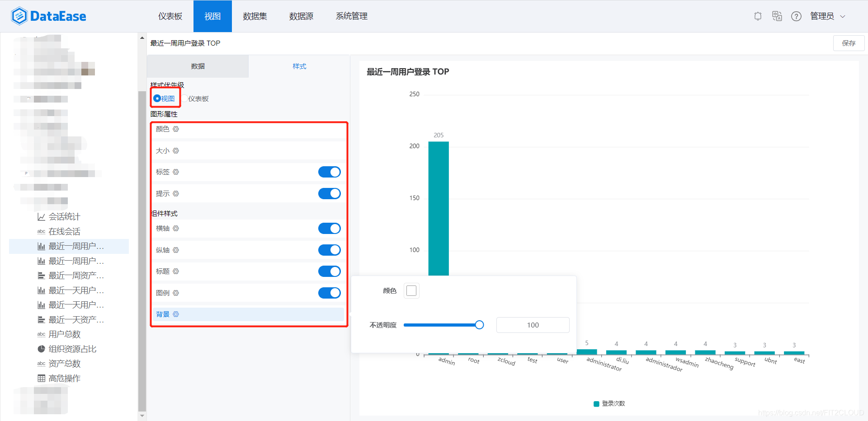The width and height of the screenshot is (868, 421).
Task: Click the 'zhaocheng' x-axis label
Action: coord(719,363)
